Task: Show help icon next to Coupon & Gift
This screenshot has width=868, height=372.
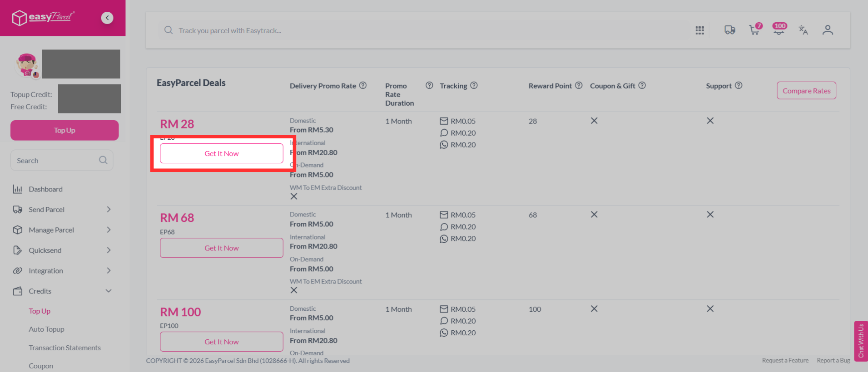Action: pos(642,85)
